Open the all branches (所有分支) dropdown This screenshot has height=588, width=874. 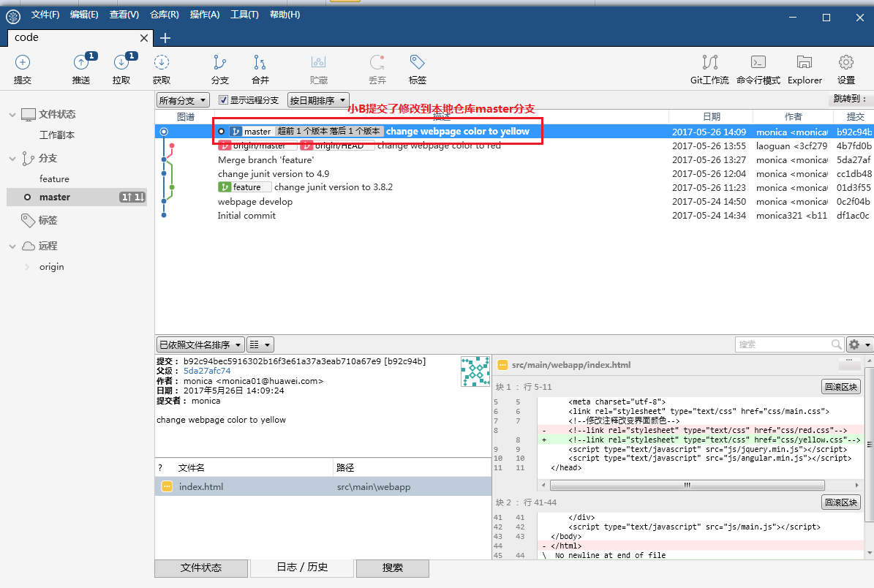point(183,100)
